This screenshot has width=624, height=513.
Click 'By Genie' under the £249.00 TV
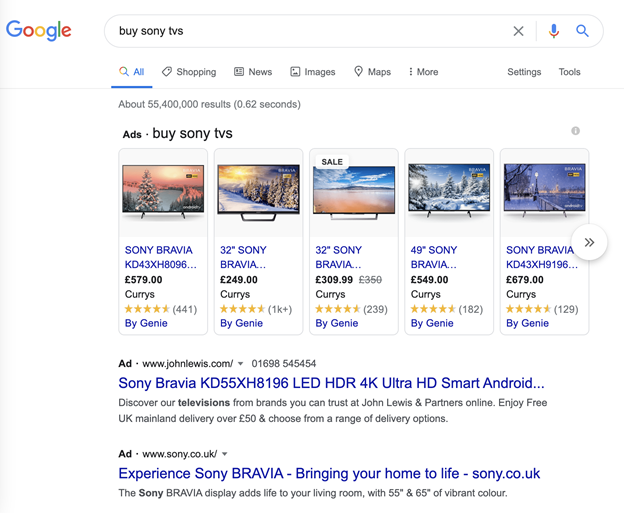coord(242,323)
